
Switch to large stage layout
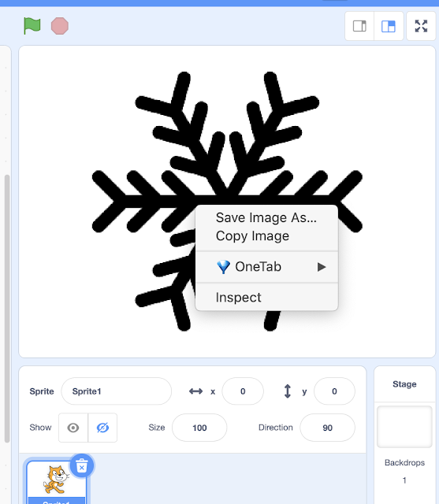click(x=389, y=26)
